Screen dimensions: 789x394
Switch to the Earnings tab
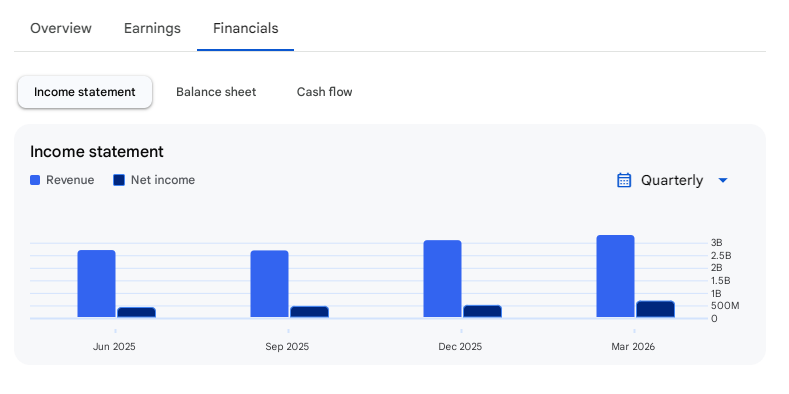[x=152, y=28]
